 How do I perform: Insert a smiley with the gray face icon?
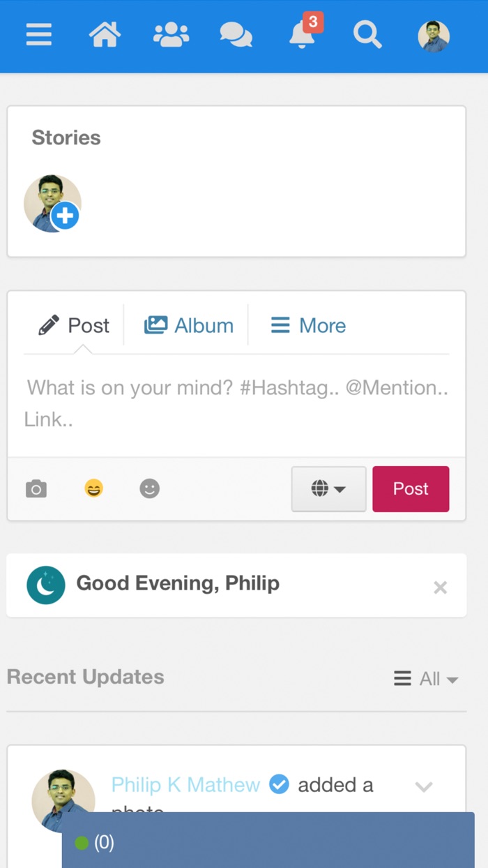(150, 489)
